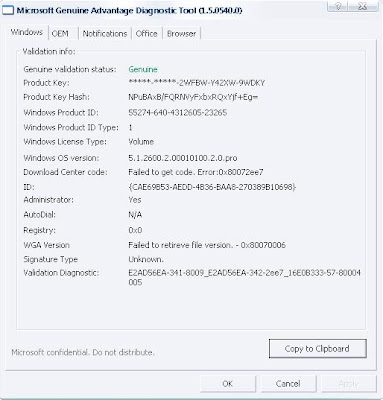This screenshot has width=383, height=400.
Task: Click the Windows Product ID number
Action: point(178,113)
